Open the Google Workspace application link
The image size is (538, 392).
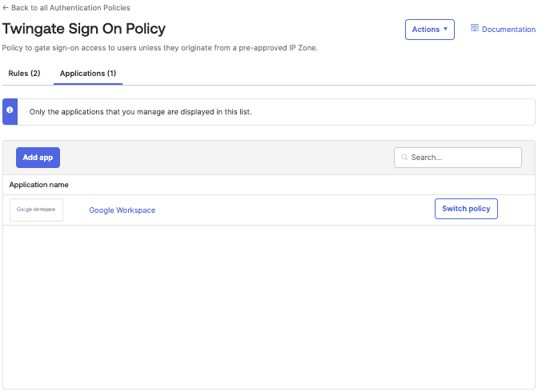tap(122, 210)
